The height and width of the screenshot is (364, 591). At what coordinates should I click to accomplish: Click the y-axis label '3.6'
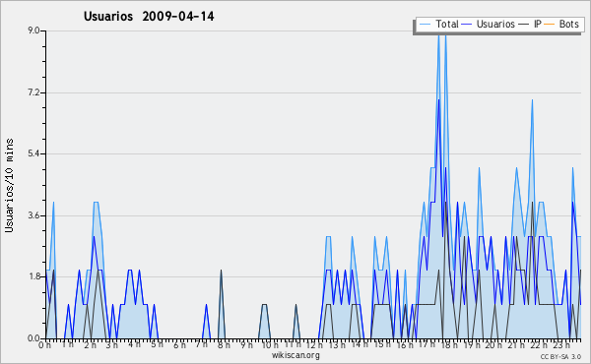coord(34,215)
